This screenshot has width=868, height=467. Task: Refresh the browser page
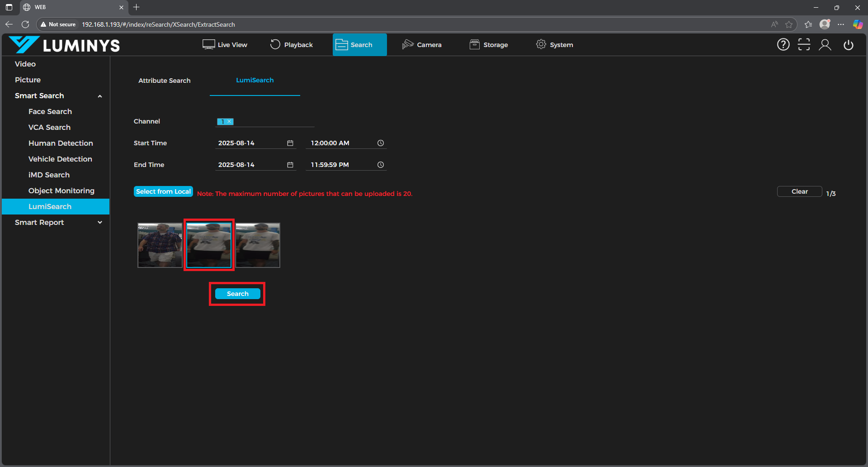click(25, 24)
